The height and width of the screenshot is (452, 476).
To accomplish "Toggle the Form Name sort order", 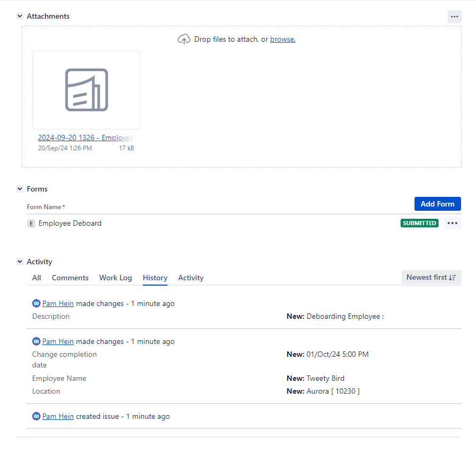I will [45, 206].
